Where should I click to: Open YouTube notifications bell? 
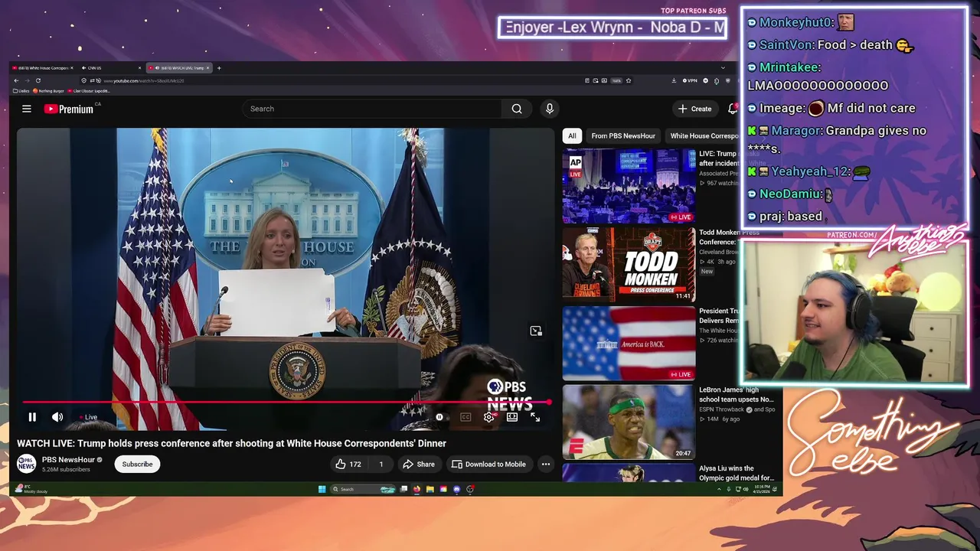coord(732,109)
